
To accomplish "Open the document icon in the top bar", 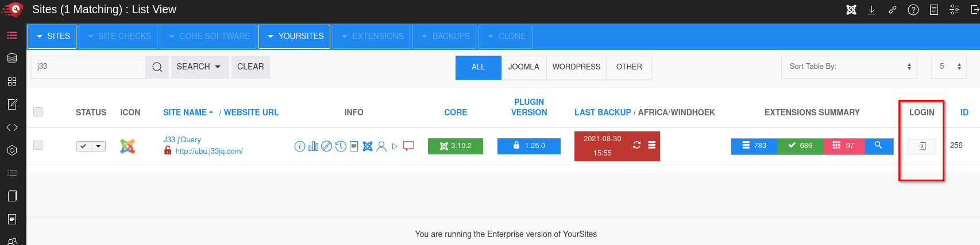I will click(x=934, y=10).
